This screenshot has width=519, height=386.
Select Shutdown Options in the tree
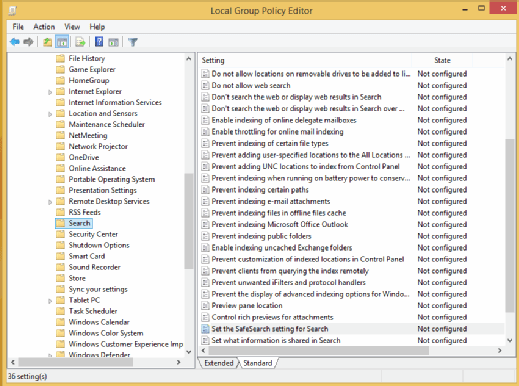(x=99, y=245)
